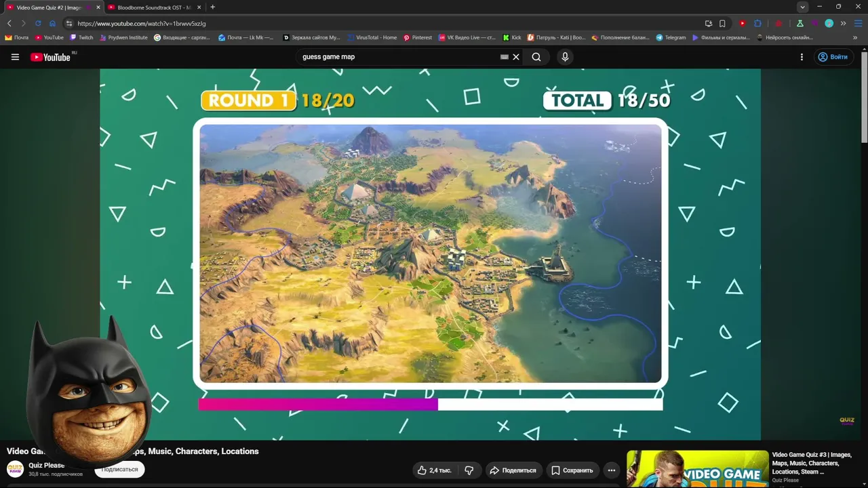Open the tab search dropdown
Screen dimensions: 868x488
[803, 7]
